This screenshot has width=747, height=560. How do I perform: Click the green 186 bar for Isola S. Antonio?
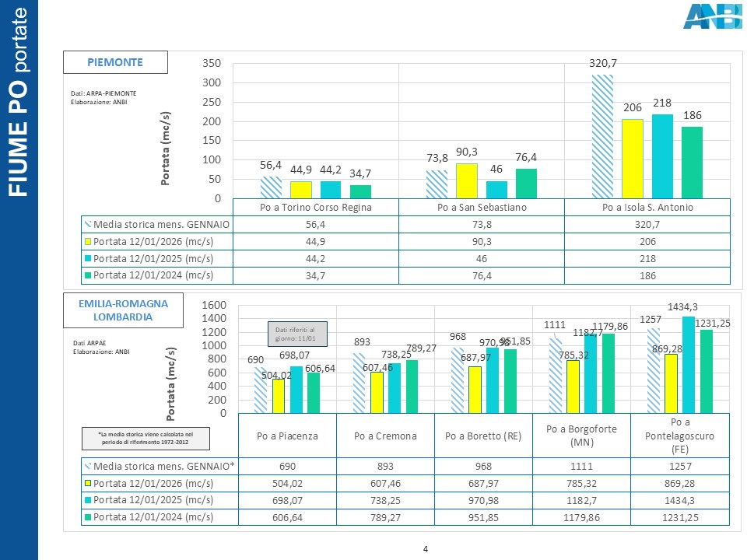pos(692,163)
